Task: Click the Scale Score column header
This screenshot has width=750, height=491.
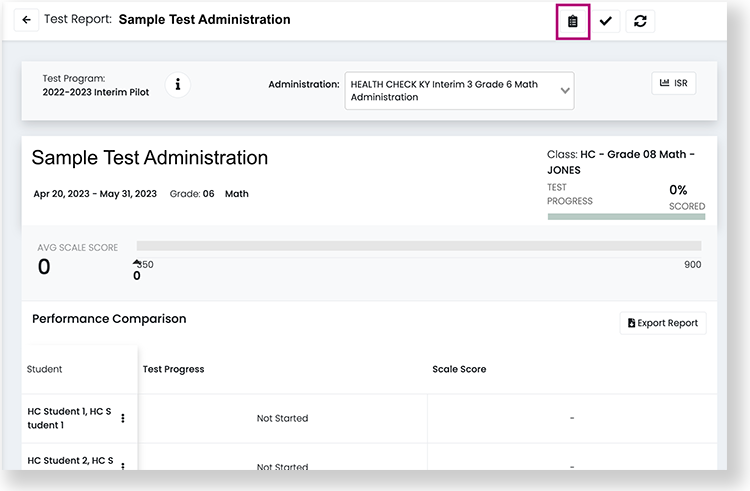Action: [459, 369]
